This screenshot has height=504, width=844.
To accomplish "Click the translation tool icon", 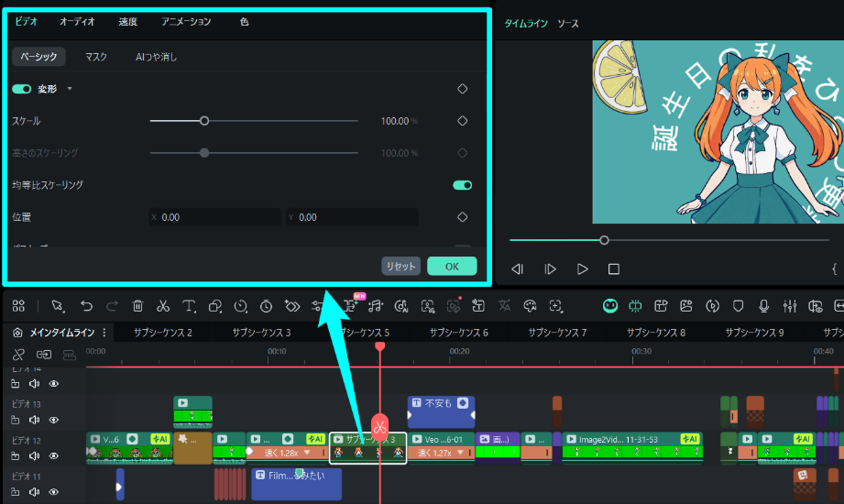I will pos(504,306).
